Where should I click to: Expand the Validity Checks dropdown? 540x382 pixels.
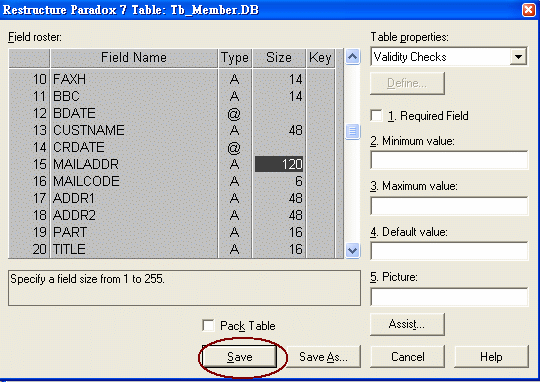coord(518,57)
